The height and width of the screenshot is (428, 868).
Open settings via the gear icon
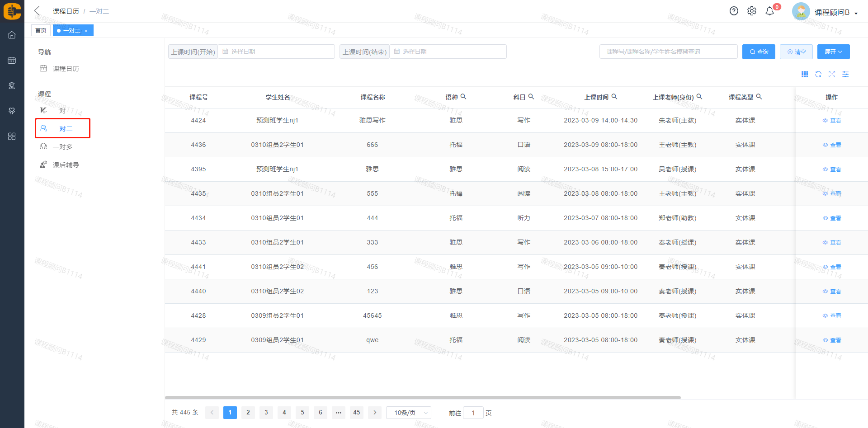tap(751, 11)
